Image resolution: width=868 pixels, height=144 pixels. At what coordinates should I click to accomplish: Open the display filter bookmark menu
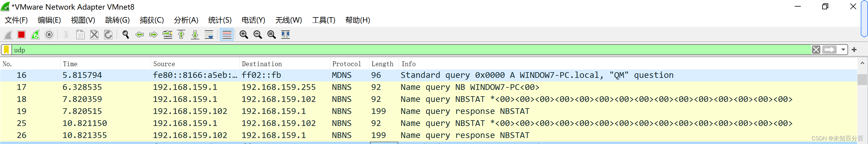6,50
